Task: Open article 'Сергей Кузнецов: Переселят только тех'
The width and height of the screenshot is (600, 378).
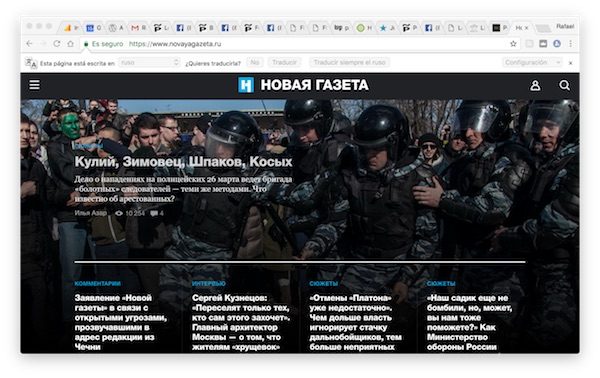Action: [241, 323]
